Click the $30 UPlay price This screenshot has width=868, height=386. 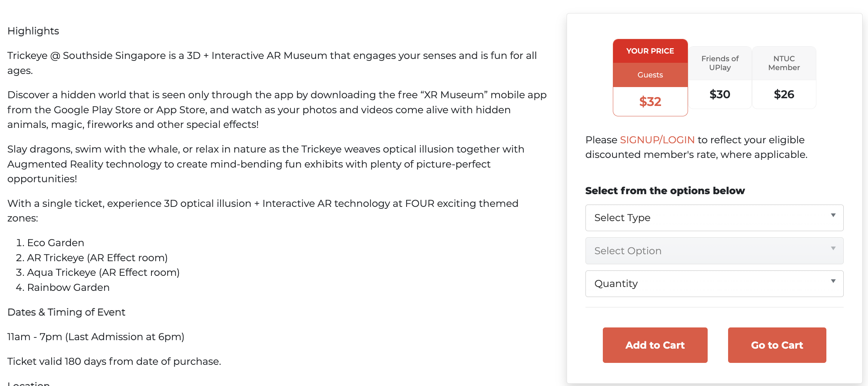click(720, 94)
